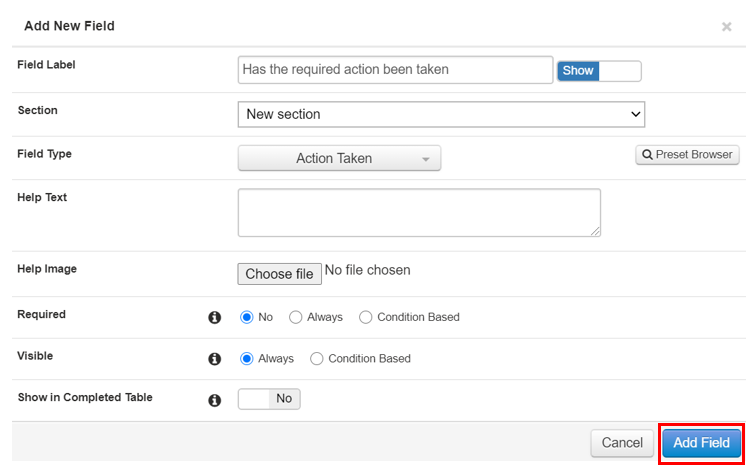Click the info icon next to Required
Image resolution: width=756 pixels, height=476 pixels.
point(214,317)
